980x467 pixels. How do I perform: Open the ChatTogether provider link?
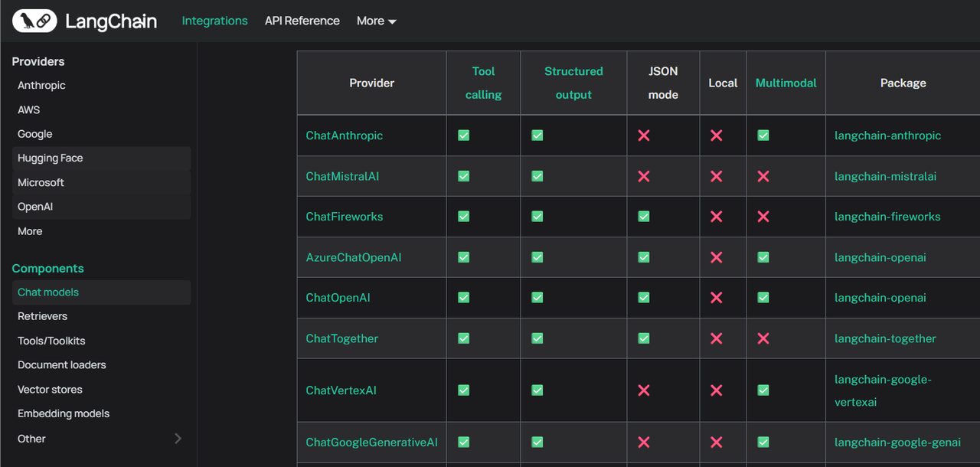tap(342, 338)
